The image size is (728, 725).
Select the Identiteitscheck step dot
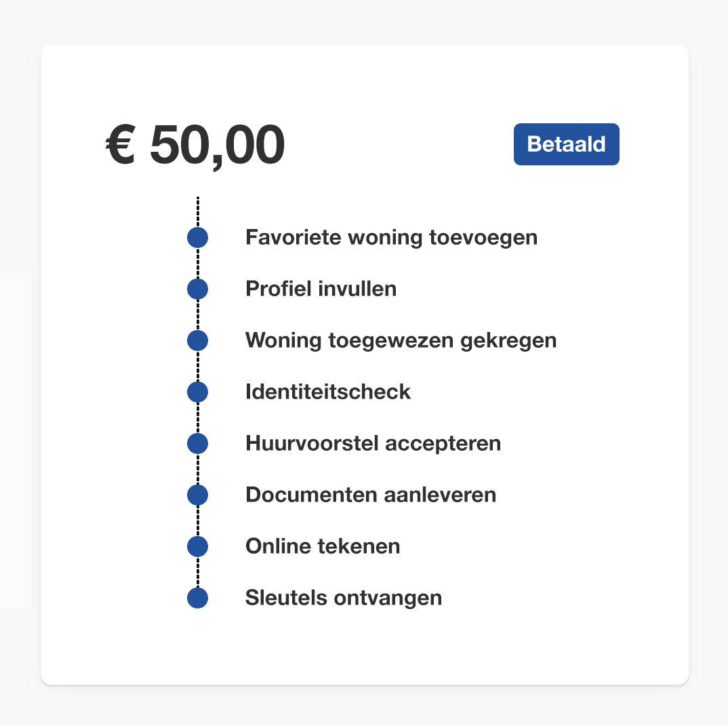(197, 392)
